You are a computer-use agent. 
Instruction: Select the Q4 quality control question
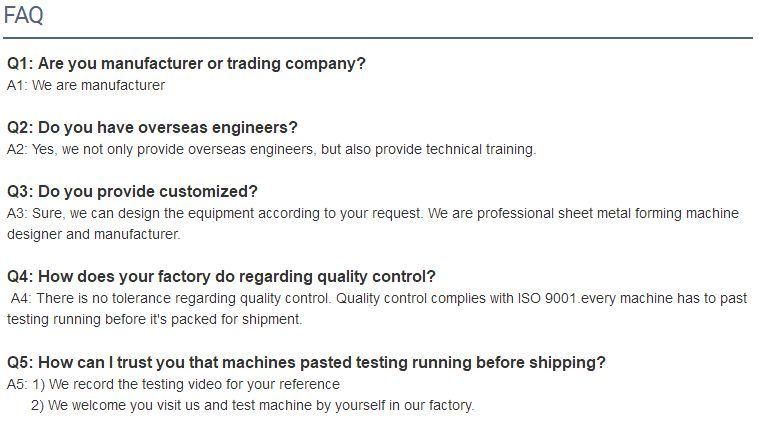point(221,277)
